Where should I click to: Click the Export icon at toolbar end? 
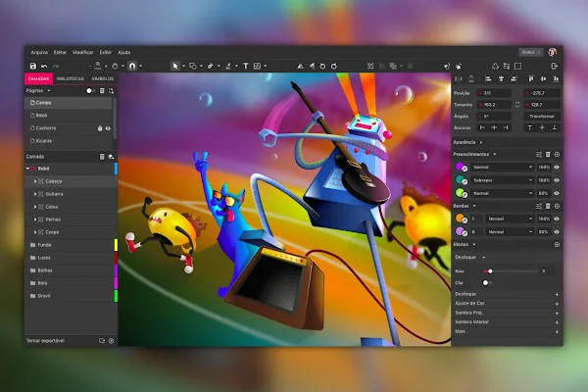pyautogui.click(x=555, y=66)
